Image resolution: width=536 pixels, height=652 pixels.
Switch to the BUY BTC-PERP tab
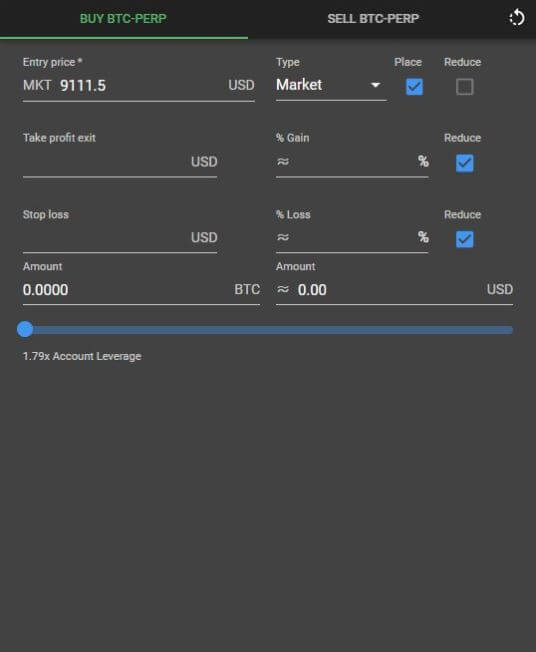coord(124,19)
